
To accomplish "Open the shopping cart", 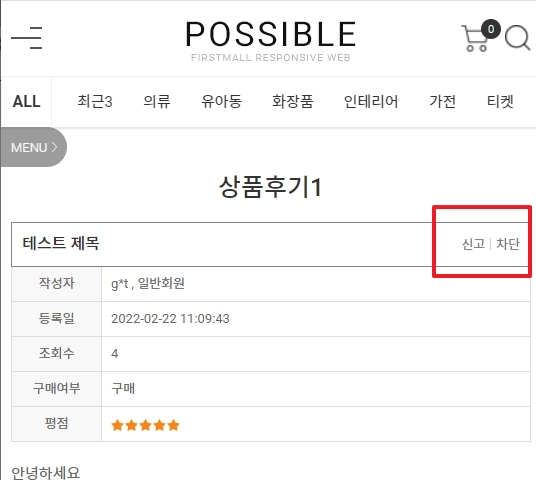I will (474, 38).
